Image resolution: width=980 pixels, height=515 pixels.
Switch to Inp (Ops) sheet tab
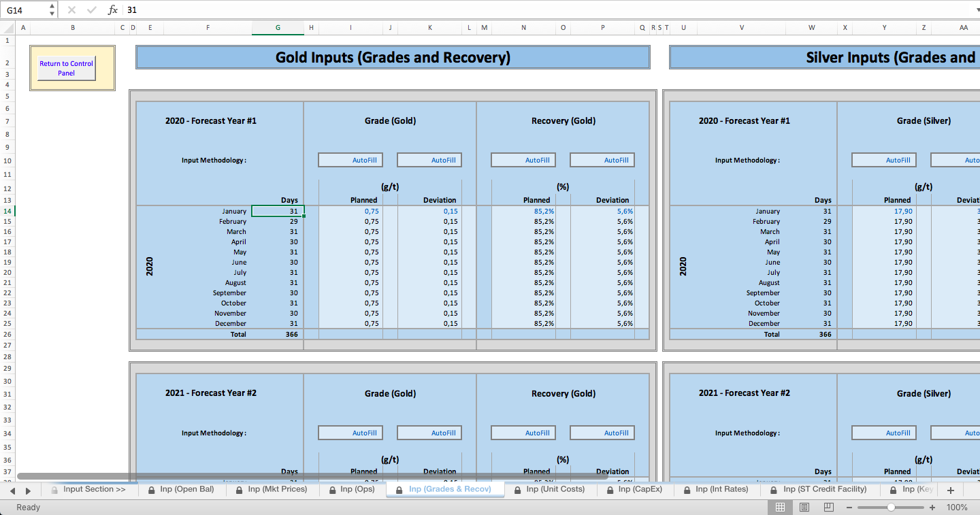click(x=351, y=489)
